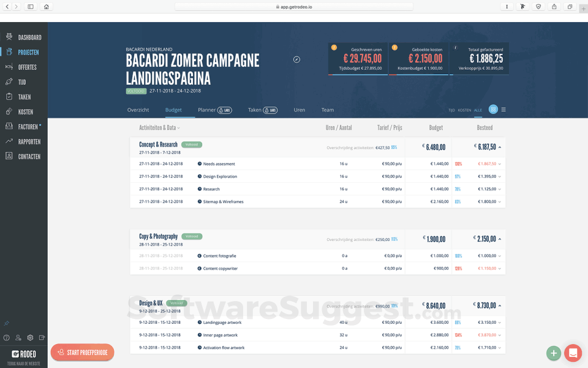Expand the Design Exploration row chevron
Viewport: 588px width, 368px height.
[500, 177]
